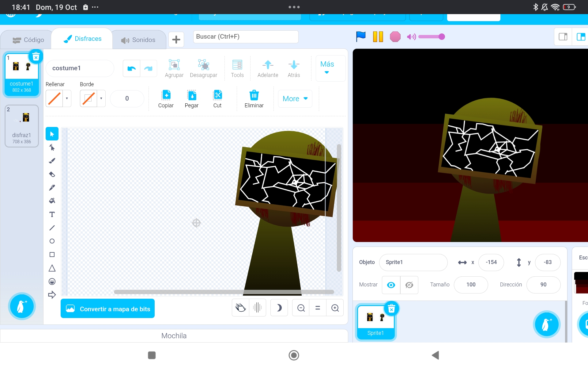The width and height of the screenshot is (588, 368).
Task: Select the Fill bucket tool
Action: coord(52,201)
